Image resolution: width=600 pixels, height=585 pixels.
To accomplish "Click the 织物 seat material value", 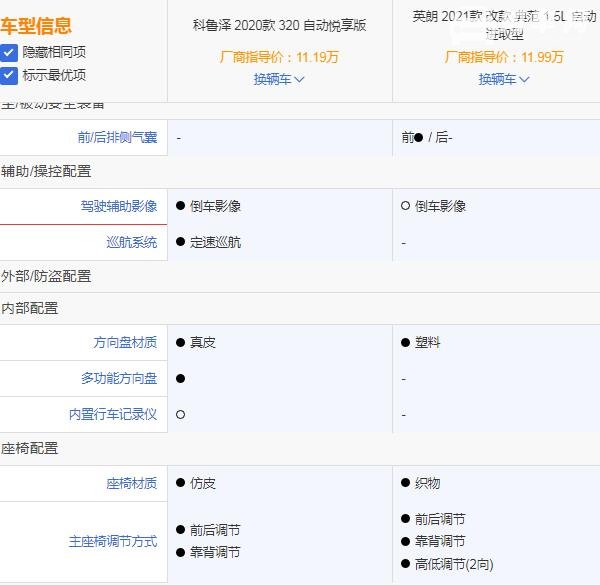I will (x=427, y=484).
